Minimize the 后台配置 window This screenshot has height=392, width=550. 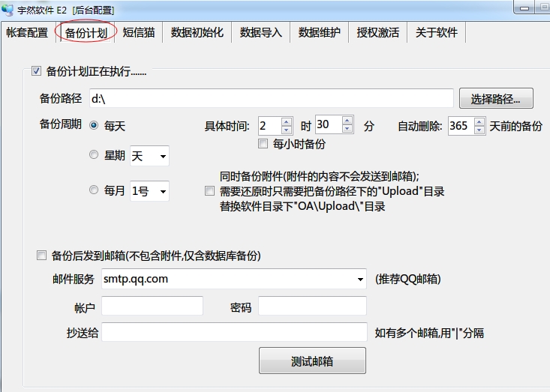(x=524, y=8)
